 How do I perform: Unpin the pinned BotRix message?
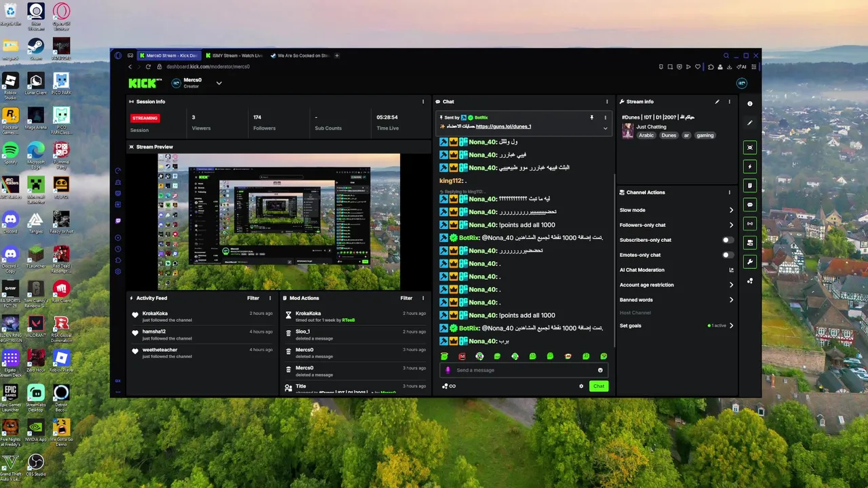pos(592,117)
